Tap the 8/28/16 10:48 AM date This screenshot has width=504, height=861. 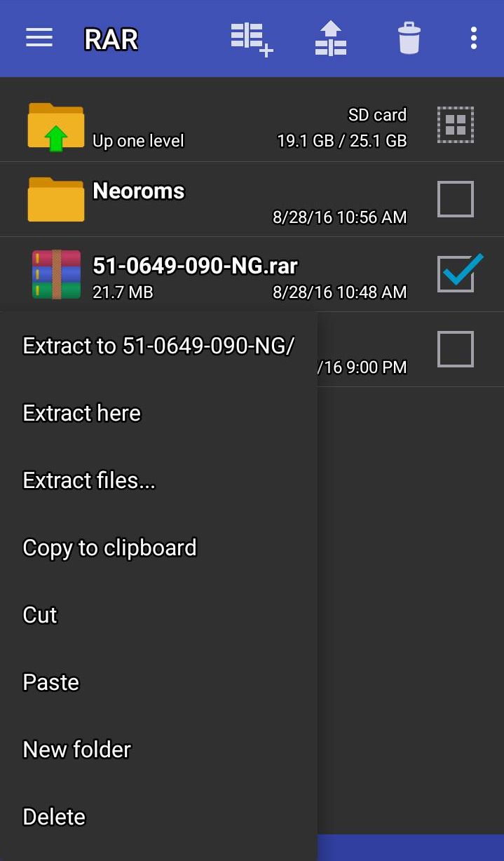[x=339, y=292]
